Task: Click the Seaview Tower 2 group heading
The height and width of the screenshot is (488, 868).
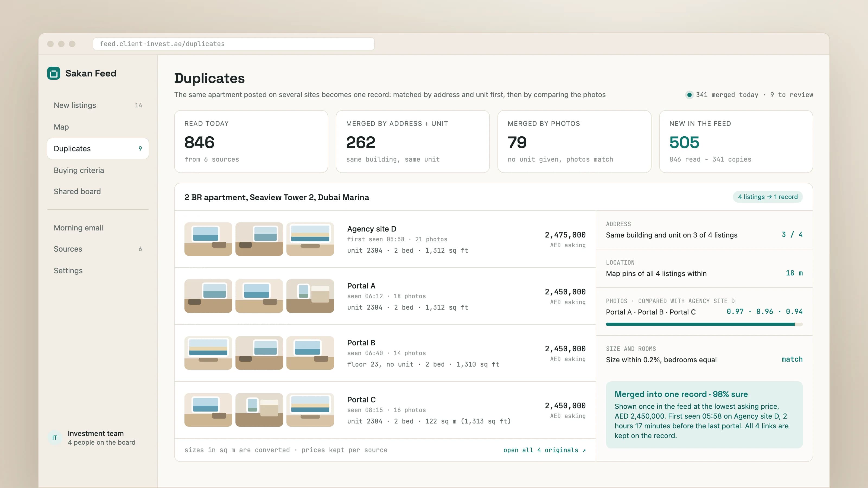Action: 277,197
